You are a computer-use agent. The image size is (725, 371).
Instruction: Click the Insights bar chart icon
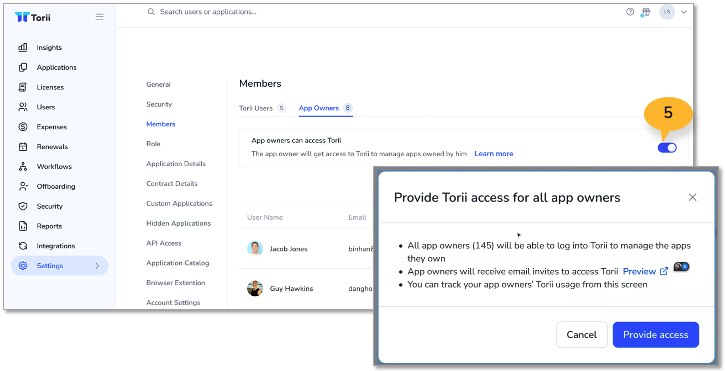(x=23, y=47)
